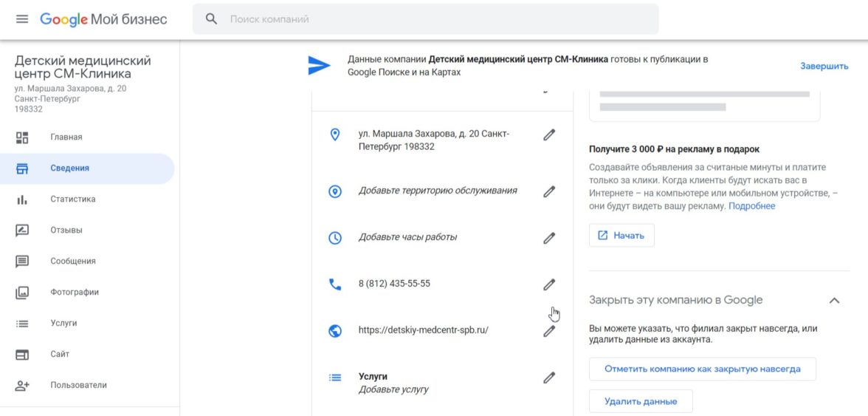Click the Удалить данные button
The image size is (868, 416).
[x=640, y=402]
